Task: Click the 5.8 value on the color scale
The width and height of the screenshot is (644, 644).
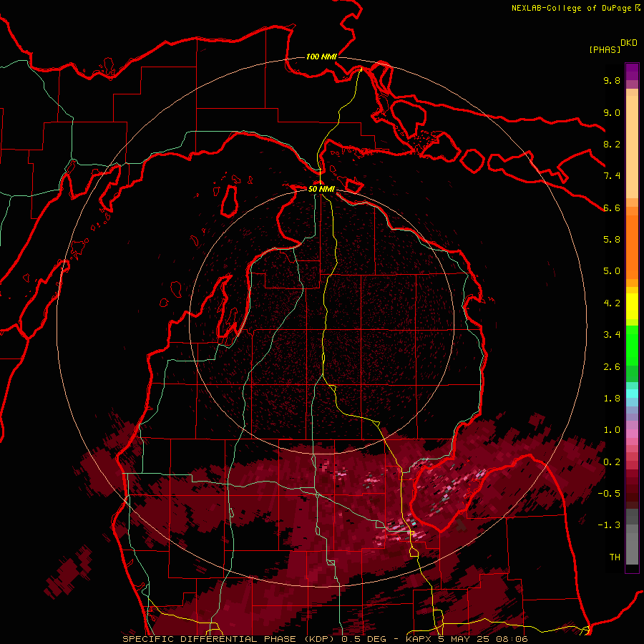Action: (x=612, y=240)
